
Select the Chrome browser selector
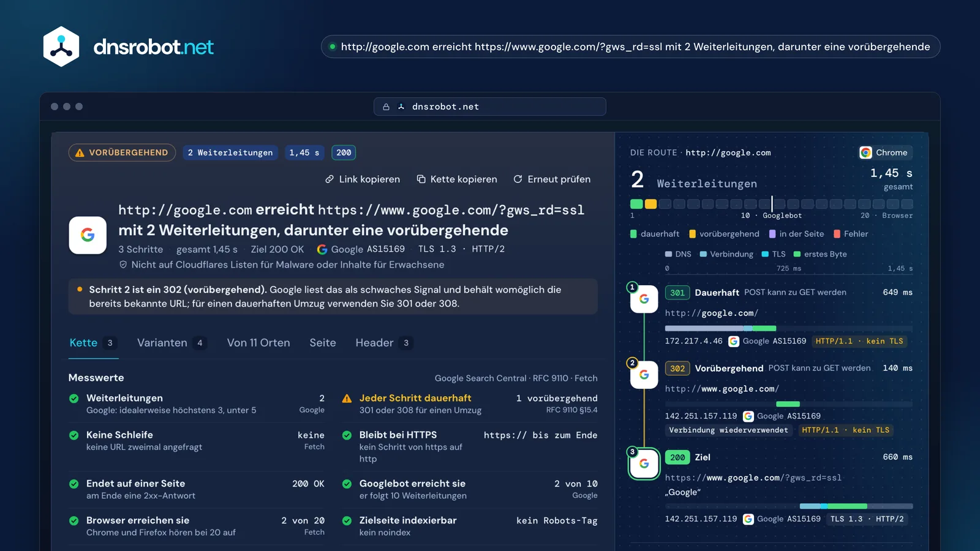click(885, 152)
